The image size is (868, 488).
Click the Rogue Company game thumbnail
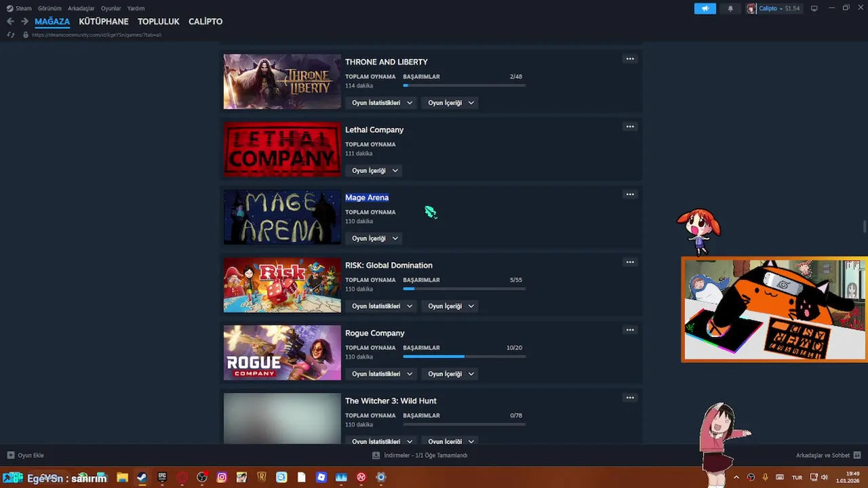(282, 353)
